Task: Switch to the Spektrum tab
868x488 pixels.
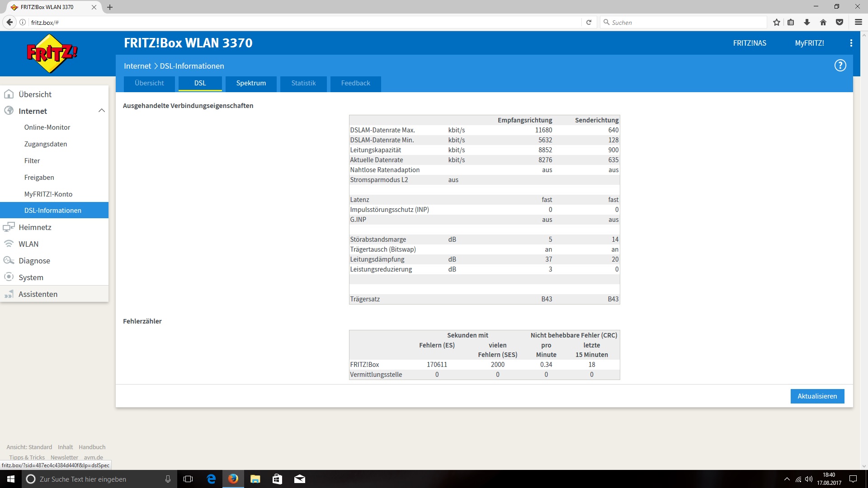Action: pyautogui.click(x=251, y=83)
